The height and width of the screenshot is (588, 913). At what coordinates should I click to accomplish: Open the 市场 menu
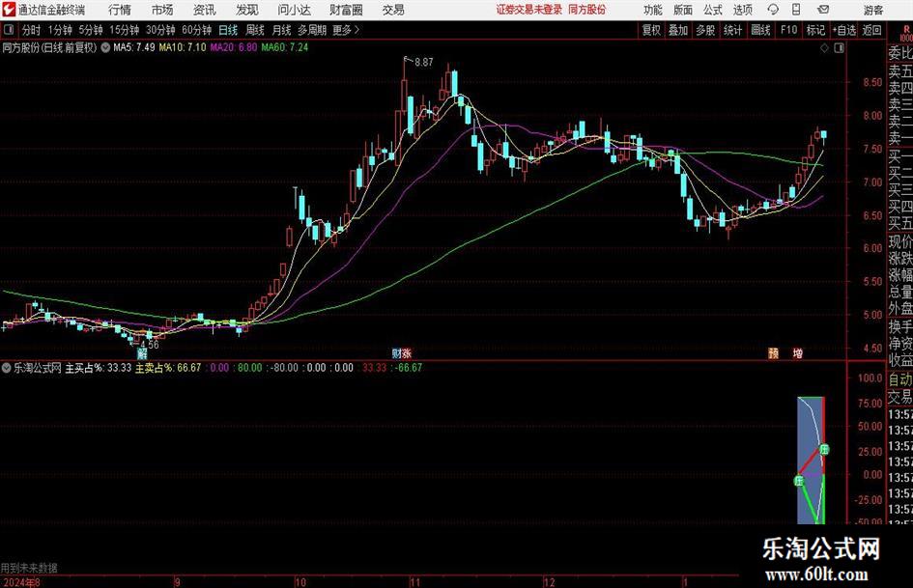[162, 10]
